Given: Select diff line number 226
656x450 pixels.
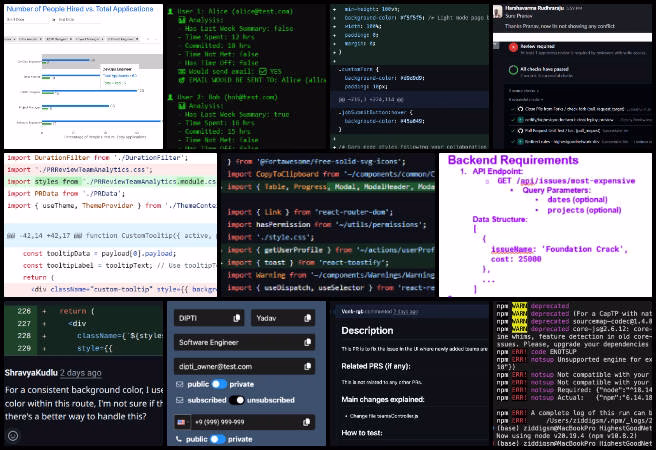Looking at the screenshot, I should coord(24,311).
